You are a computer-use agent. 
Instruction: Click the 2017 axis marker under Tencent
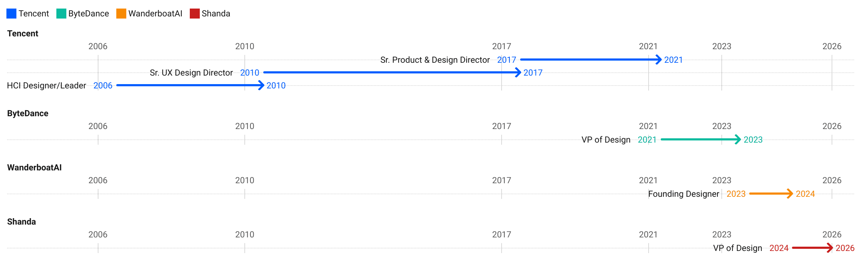coord(502,46)
